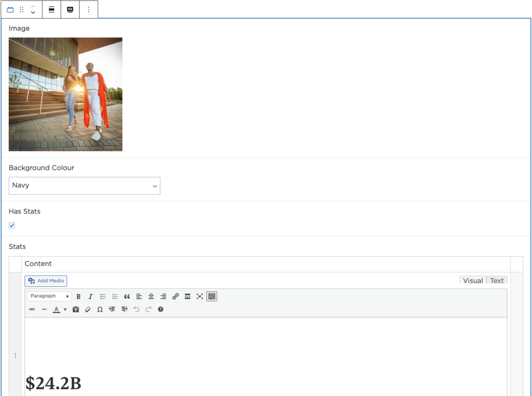Screen dimensions: 532x396
Task: Apply text color using the underlined A swatch
Action: (56, 309)
